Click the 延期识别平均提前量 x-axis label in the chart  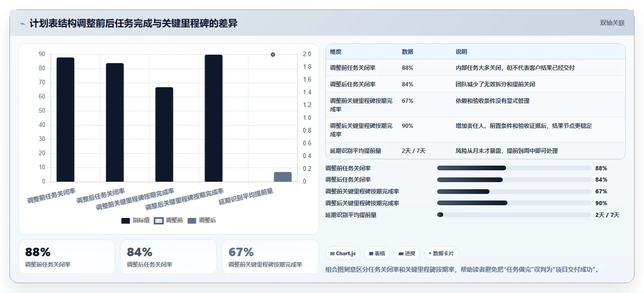[x=246, y=195]
